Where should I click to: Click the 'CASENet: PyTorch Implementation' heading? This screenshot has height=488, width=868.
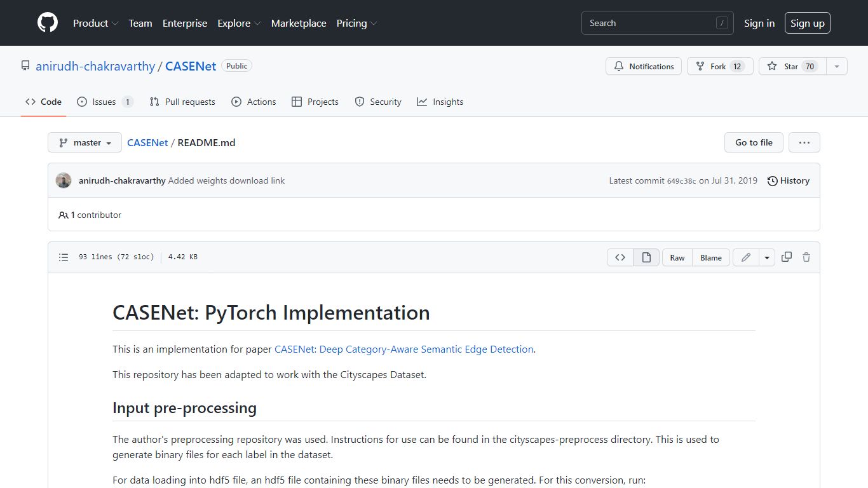pos(271,313)
